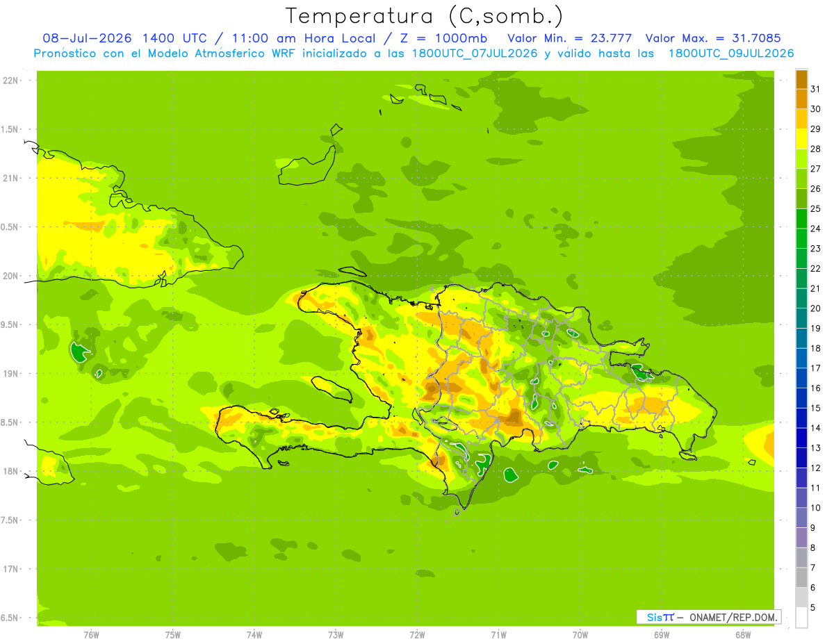Select the '75W' longitude label

point(173,635)
